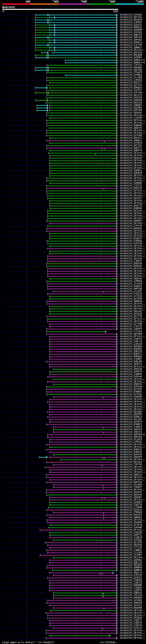
Task: Select hit label UniRef100_Q4P173
Action: [131, 148]
